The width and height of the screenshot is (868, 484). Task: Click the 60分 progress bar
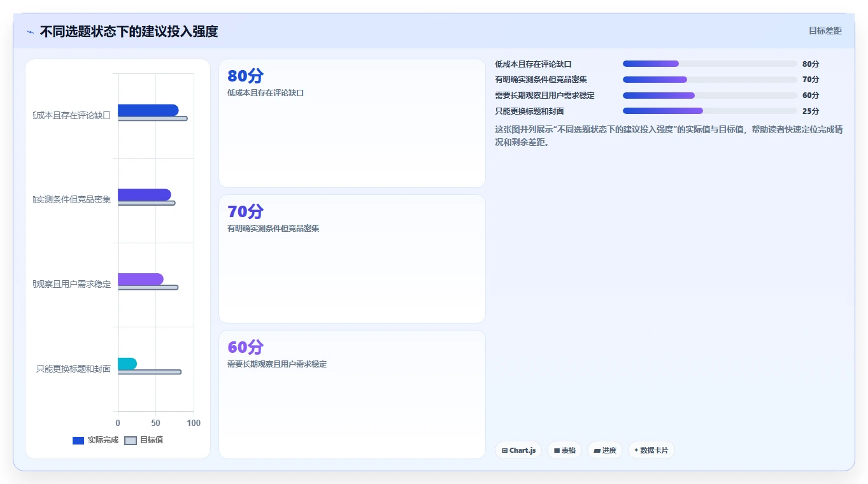pos(710,96)
